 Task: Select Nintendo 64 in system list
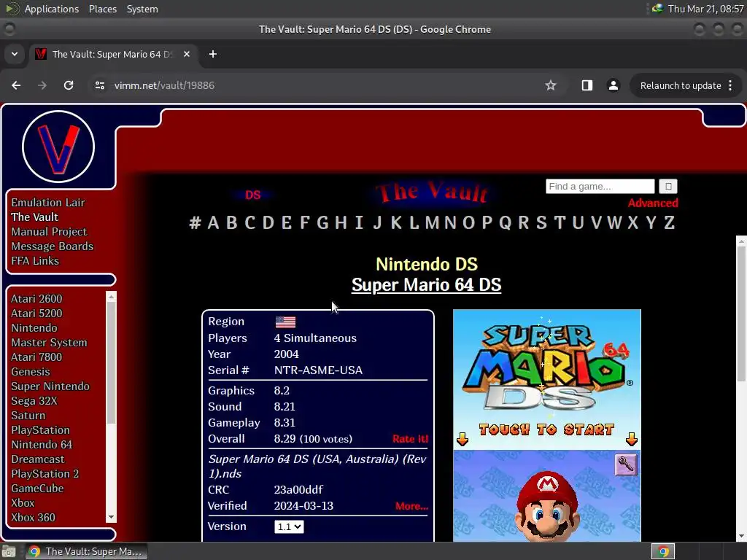(42, 445)
